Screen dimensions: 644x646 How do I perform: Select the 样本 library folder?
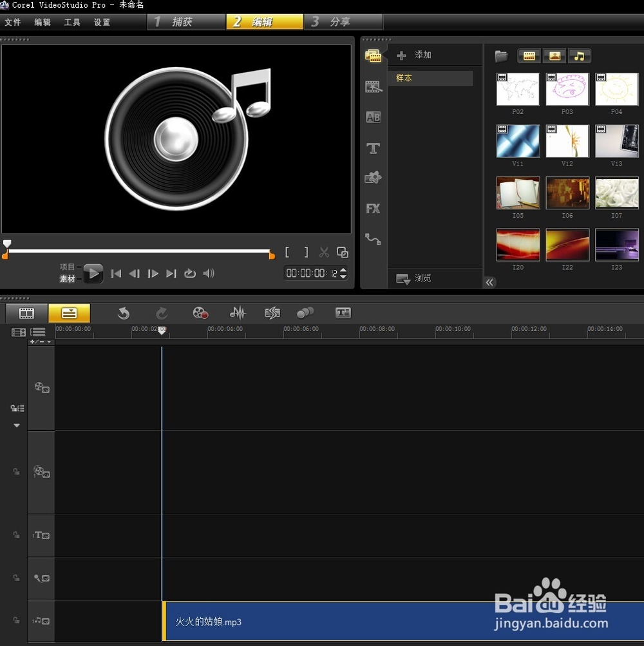430,78
